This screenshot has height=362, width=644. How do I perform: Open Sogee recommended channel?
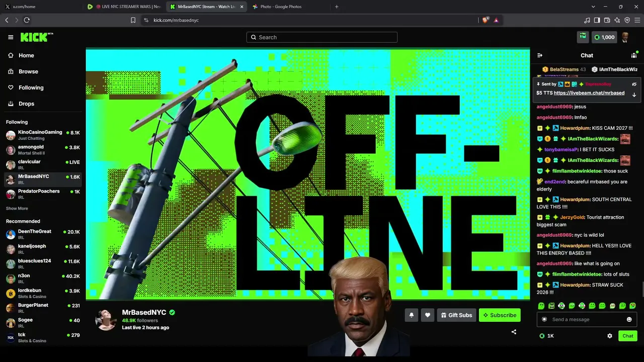pos(43,323)
